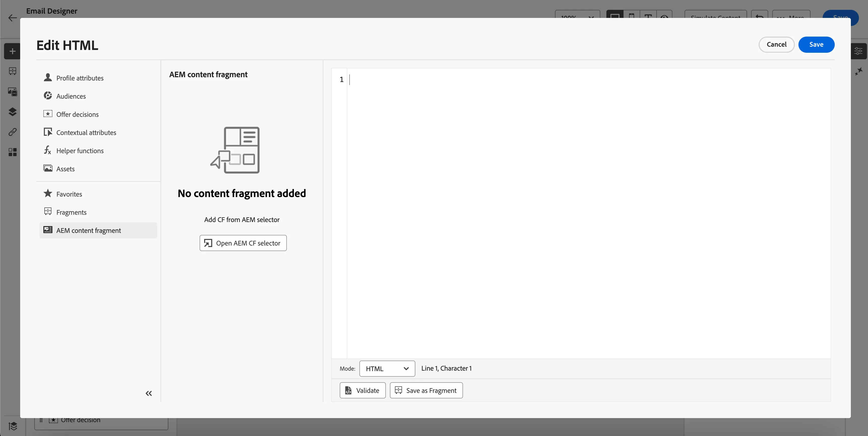Viewport: 868px width, 436px height.
Task: Click the Helper functions fx icon
Action: [x=48, y=150]
